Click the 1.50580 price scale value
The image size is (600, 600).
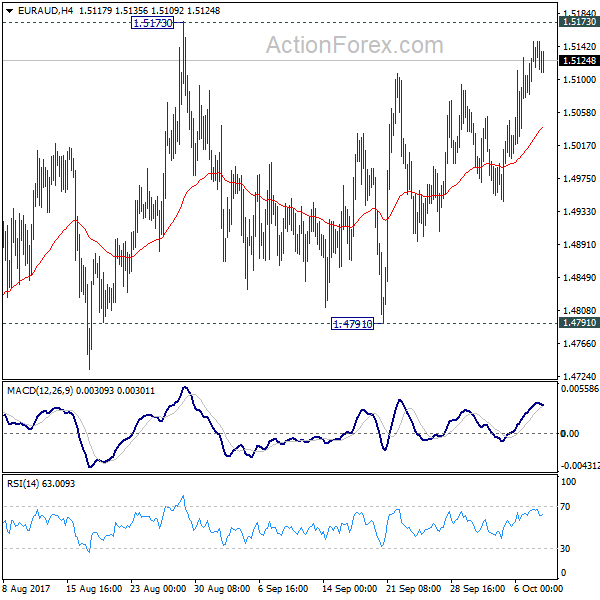[x=579, y=112]
